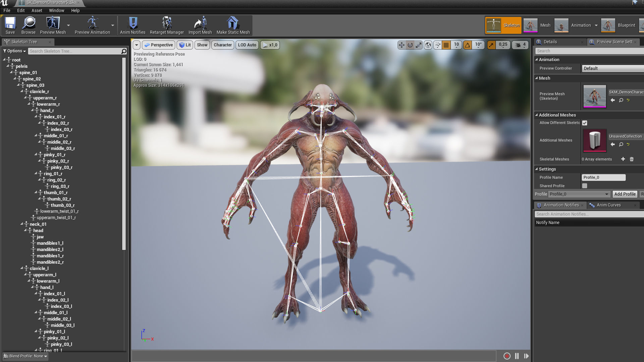Select the rotate gizmo tool in viewport
644x362 pixels.
(x=410, y=45)
